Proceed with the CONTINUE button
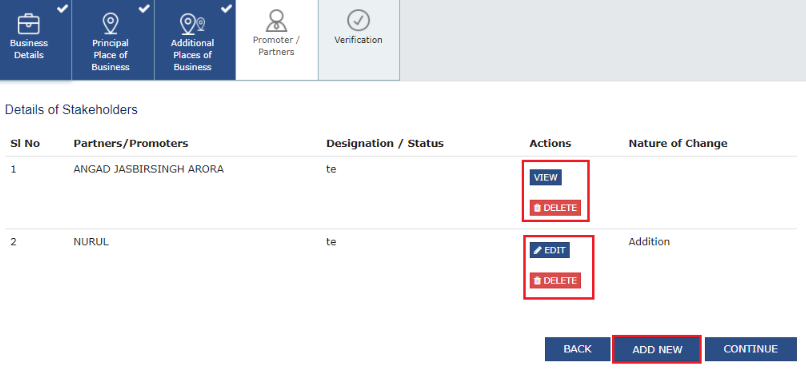 click(750, 349)
